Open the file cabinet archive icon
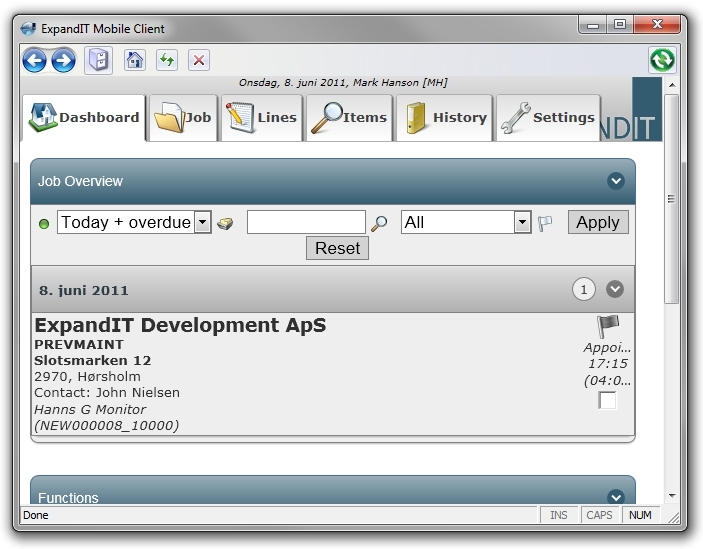 (x=99, y=60)
